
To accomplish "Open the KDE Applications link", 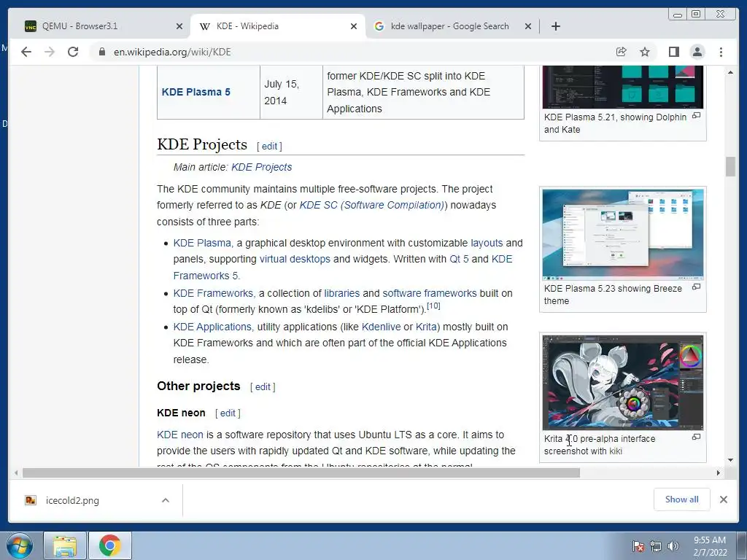I will (212, 327).
